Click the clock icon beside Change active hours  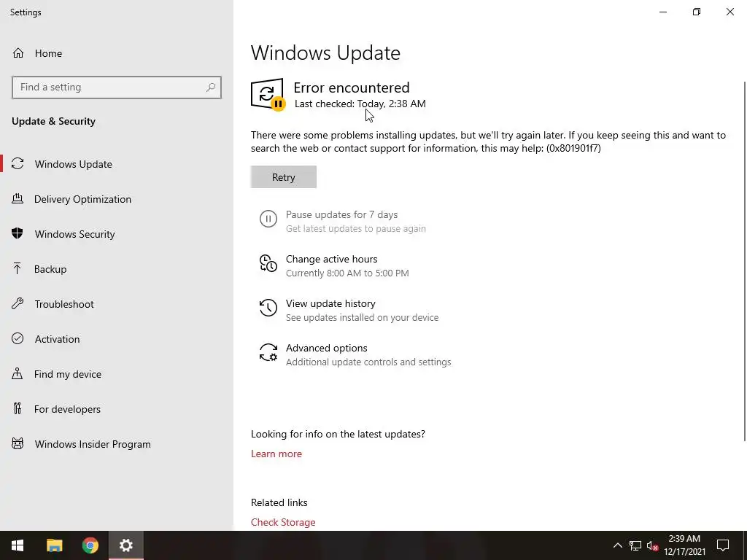tap(268, 262)
